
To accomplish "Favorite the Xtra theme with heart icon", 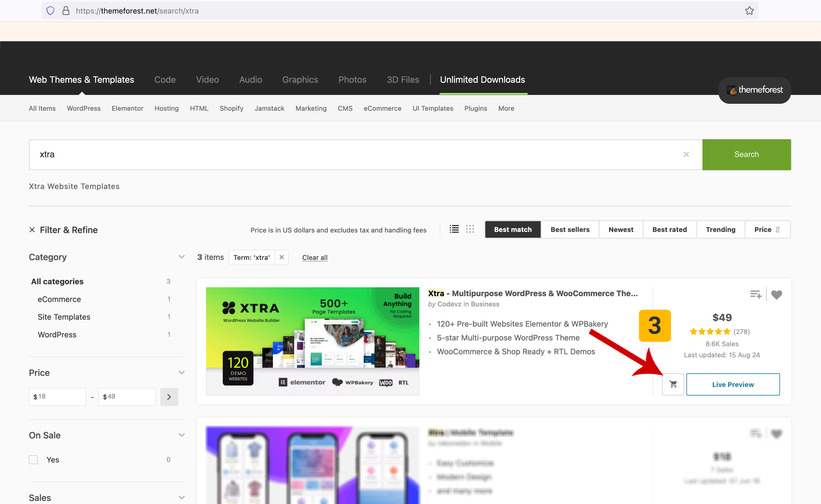I will 776,295.
